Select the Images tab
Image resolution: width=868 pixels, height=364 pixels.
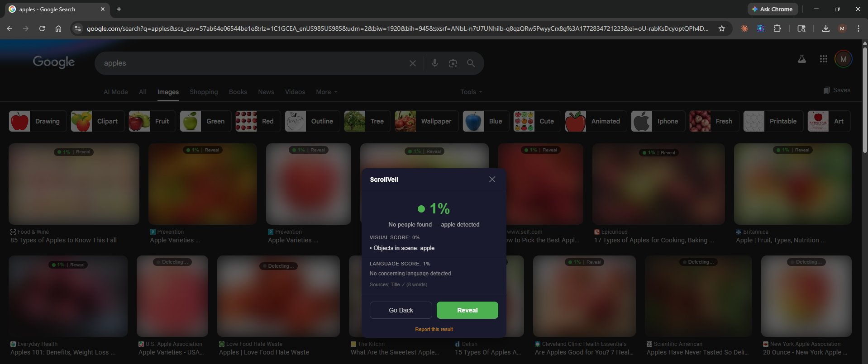168,92
